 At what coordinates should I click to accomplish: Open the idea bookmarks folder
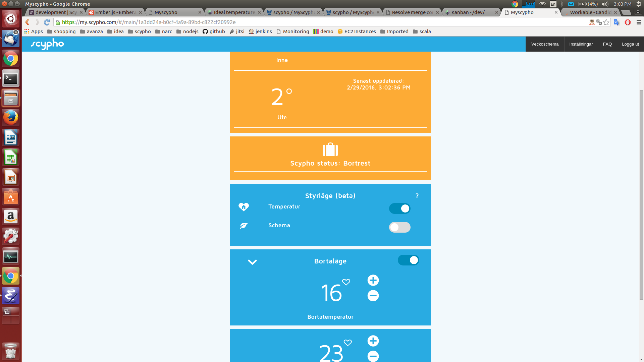115,32
